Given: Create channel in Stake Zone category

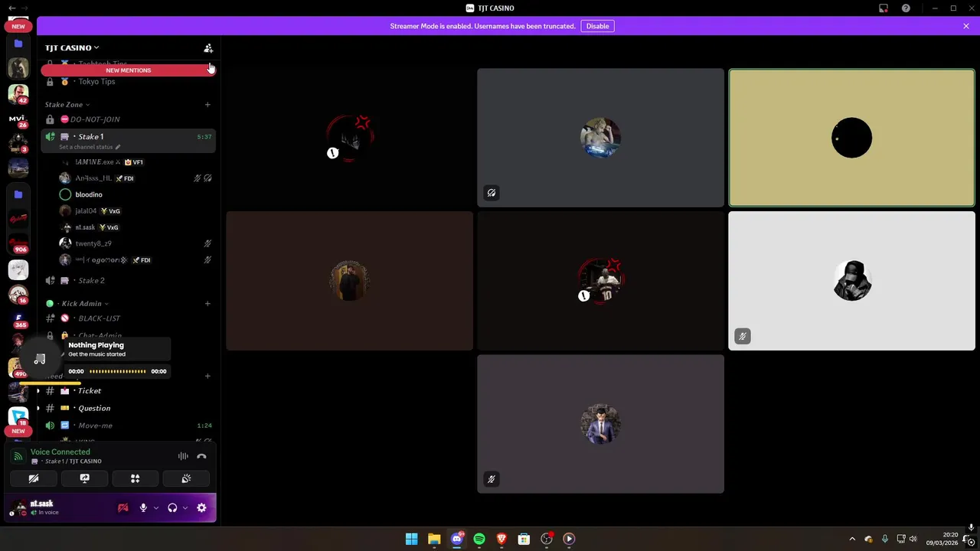Looking at the screenshot, I should point(207,104).
